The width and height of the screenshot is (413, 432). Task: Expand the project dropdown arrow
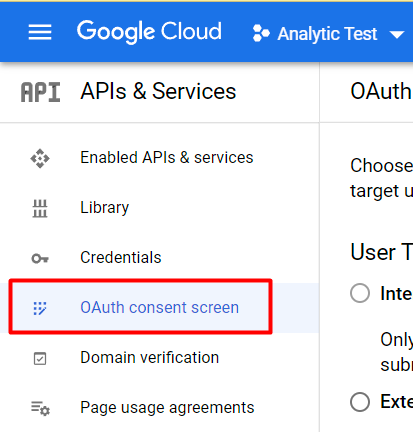pyautogui.click(x=397, y=34)
